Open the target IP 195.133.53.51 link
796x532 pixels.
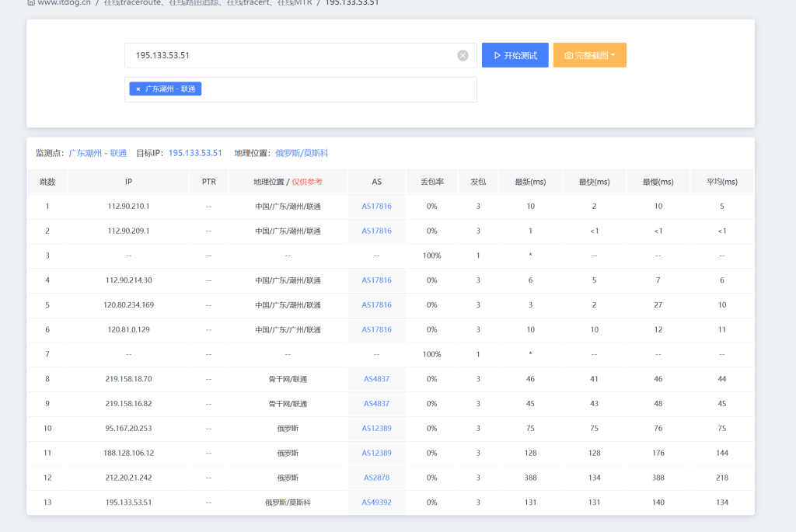195,153
